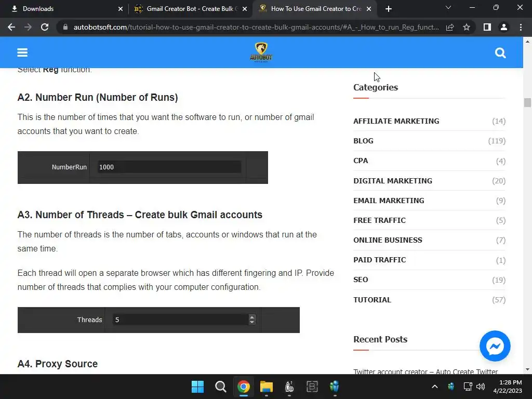Open Free Traffic category
Viewport: 532px width, 399px height.
pyautogui.click(x=379, y=220)
